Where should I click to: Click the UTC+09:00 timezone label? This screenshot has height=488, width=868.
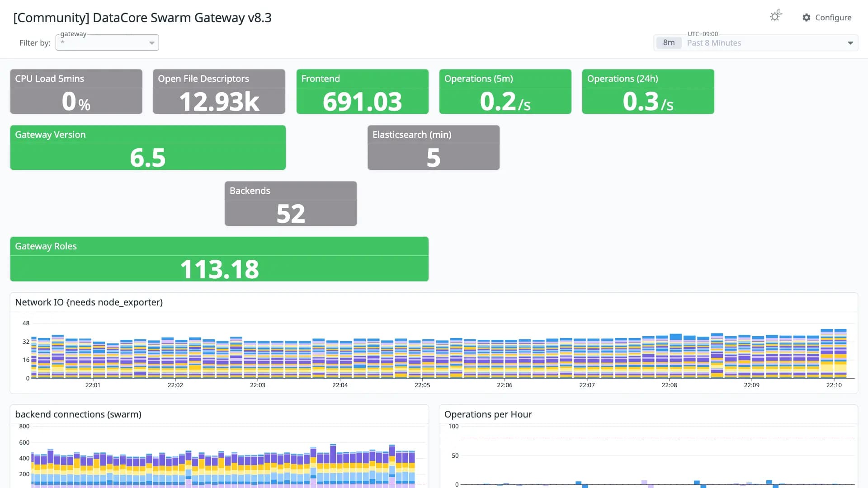point(703,34)
